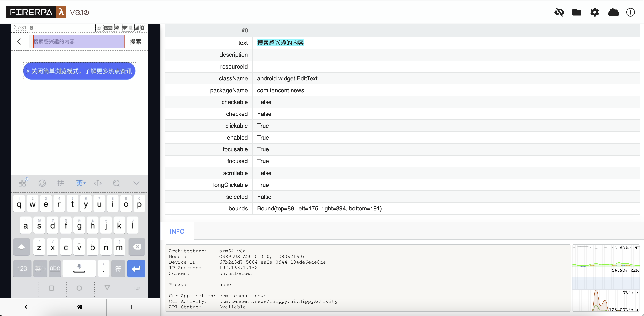Open the cloud upload icon
The height and width of the screenshot is (316, 644).
point(614,12)
